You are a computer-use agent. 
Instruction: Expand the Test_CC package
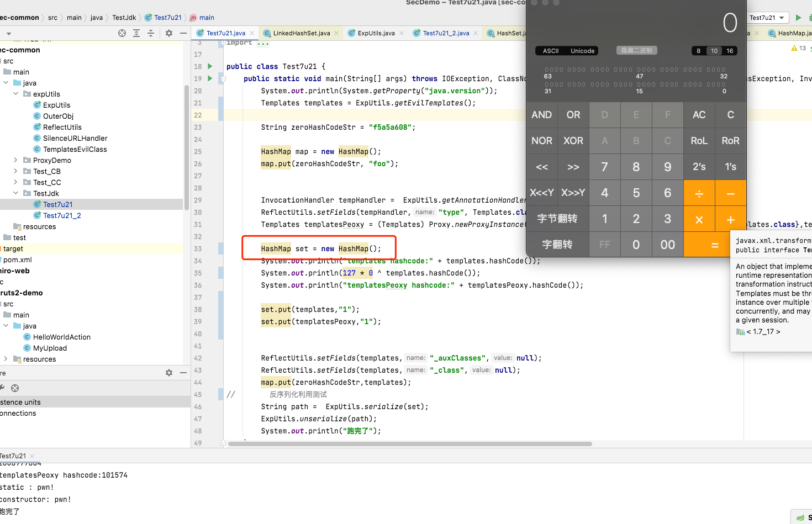tap(16, 182)
